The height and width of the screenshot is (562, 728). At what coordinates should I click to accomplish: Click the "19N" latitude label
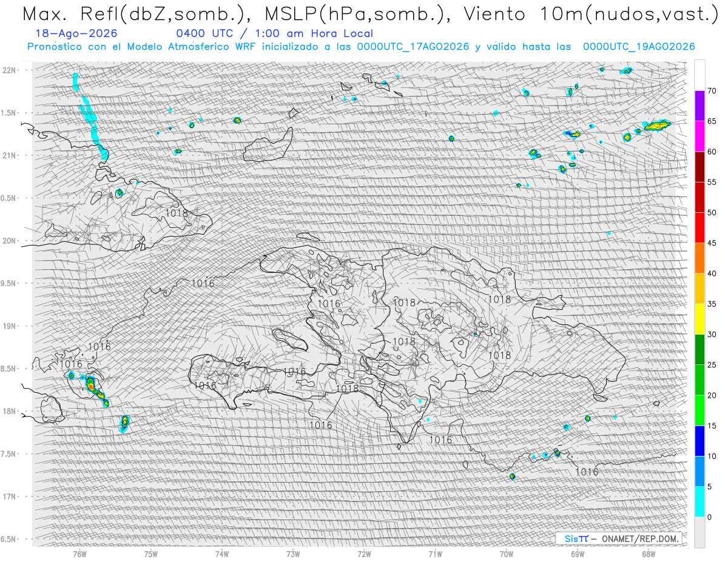click(x=9, y=326)
